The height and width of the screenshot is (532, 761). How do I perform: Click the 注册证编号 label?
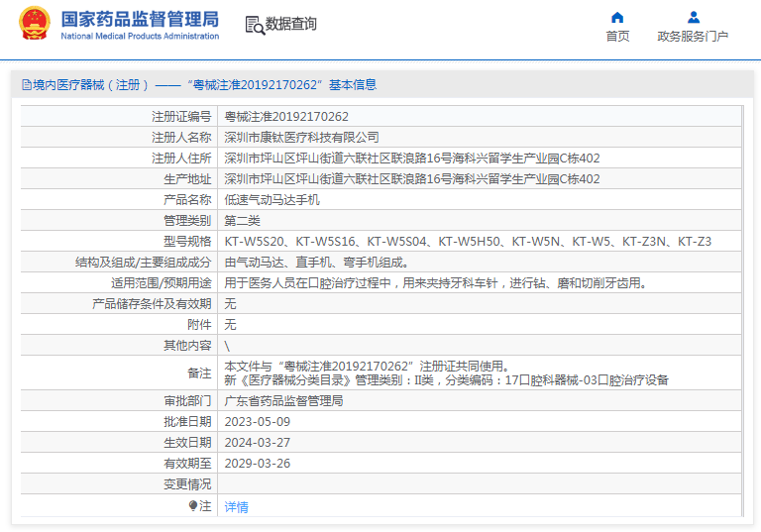181,117
